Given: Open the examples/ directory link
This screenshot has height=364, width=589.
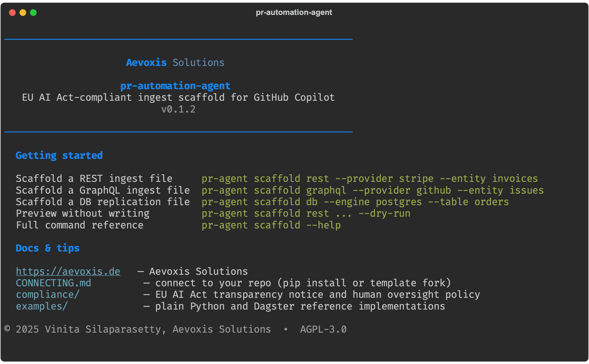Looking at the screenshot, I should 42,306.
